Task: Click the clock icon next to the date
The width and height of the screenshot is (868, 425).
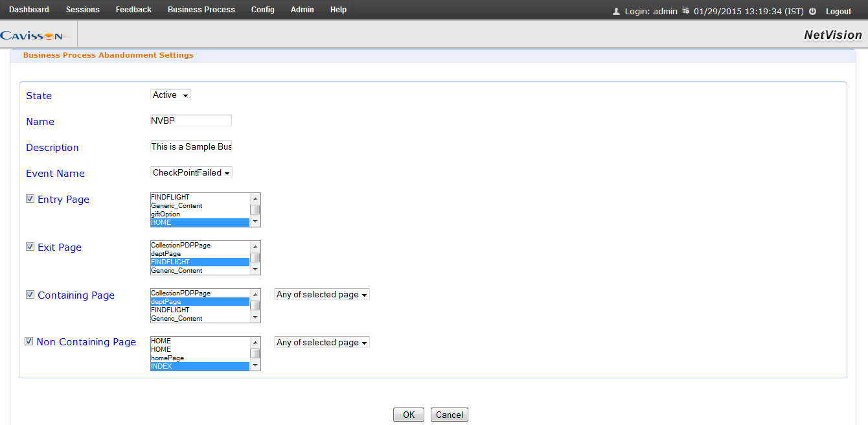Action: point(685,11)
